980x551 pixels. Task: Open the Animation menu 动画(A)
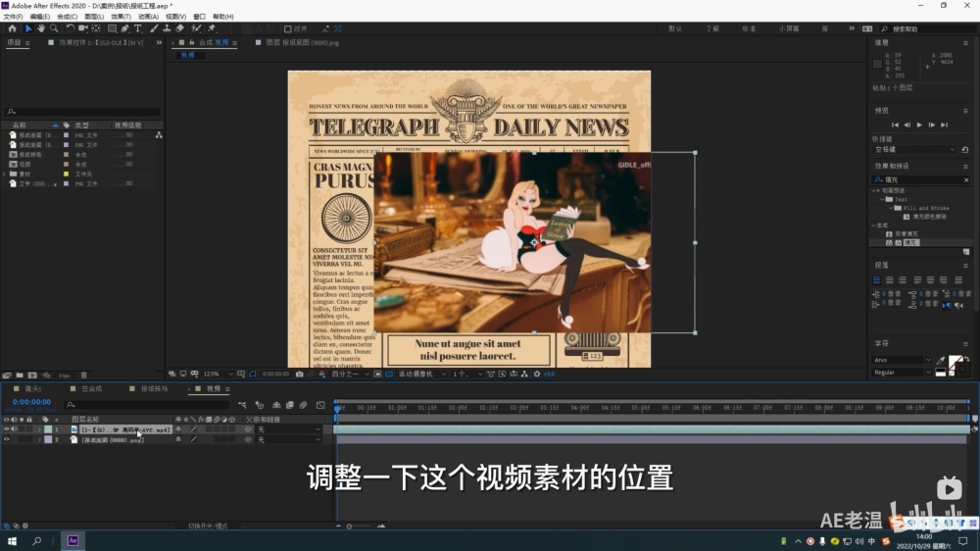(148, 17)
